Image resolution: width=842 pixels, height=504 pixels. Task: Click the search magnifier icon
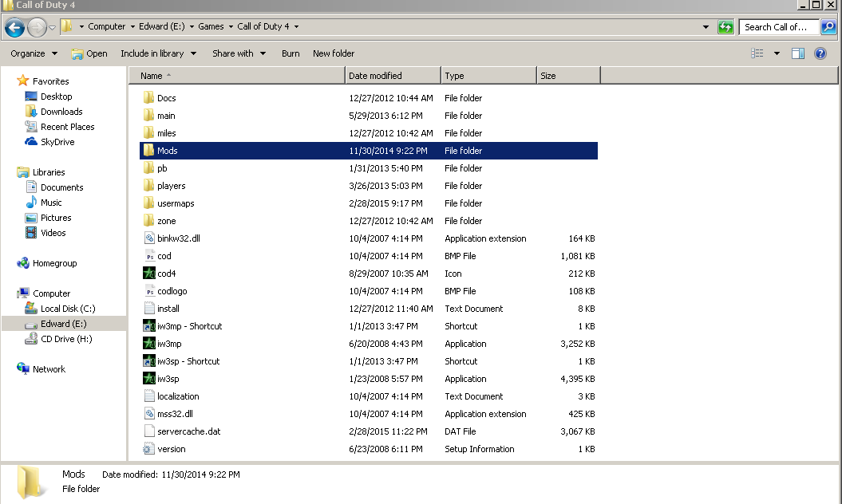point(828,27)
